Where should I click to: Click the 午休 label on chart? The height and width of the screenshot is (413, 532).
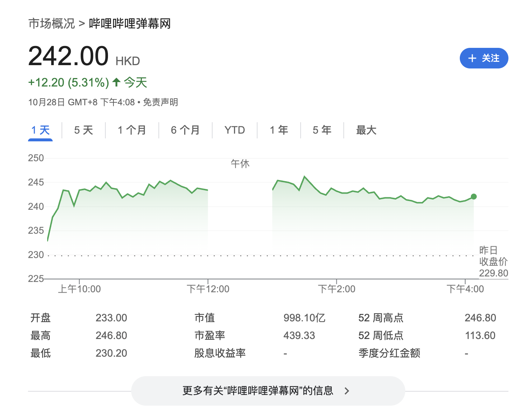tap(240, 163)
